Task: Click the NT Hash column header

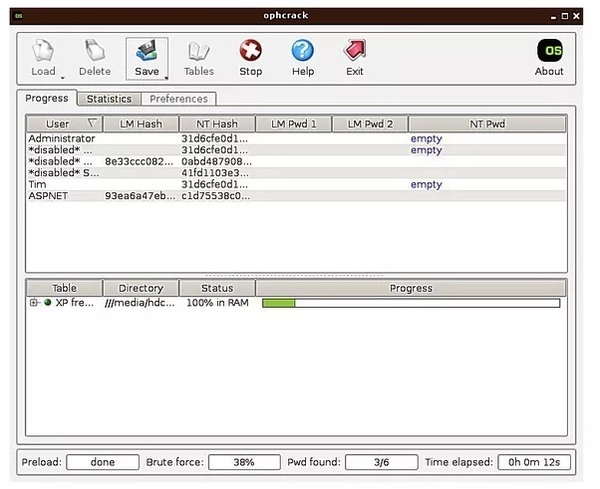Action: (217, 124)
